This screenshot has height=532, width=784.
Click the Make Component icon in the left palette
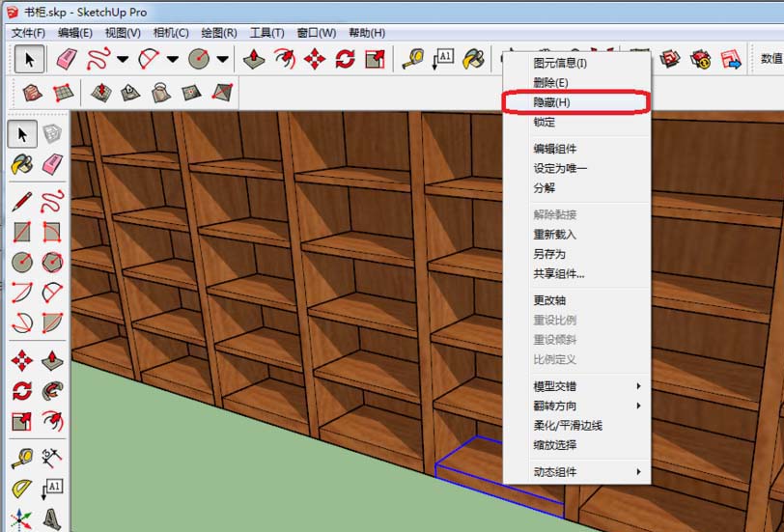click(x=52, y=134)
